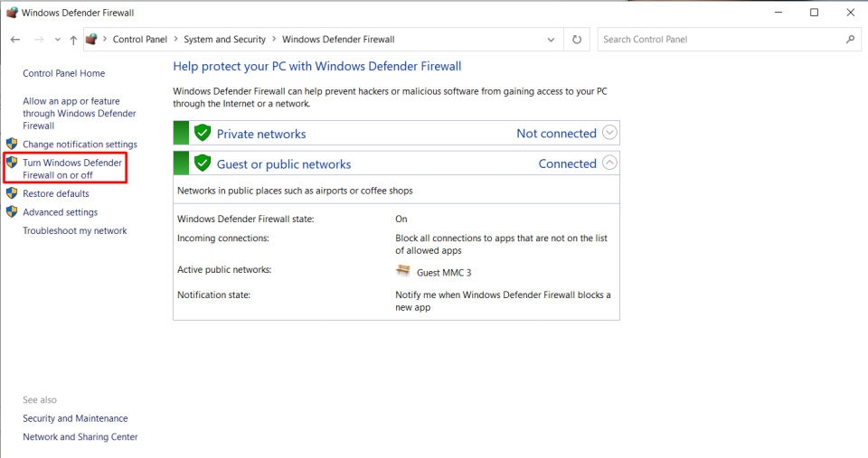Click the Up to parent folder arrow
The width and height of the screenshot is (868, 458).
(x=73, y=40)
